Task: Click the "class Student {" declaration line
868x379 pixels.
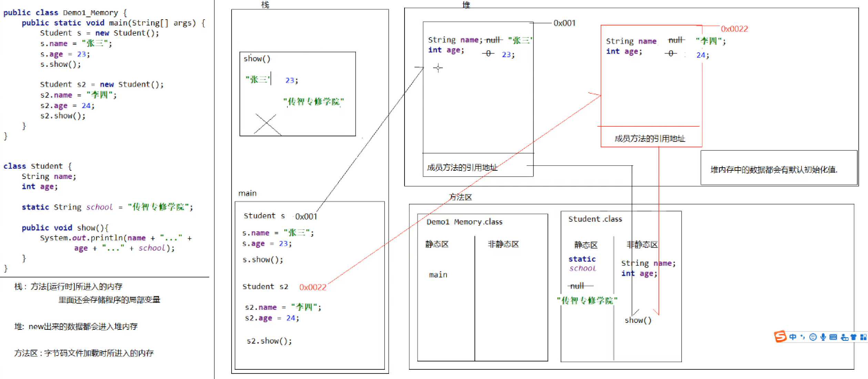Action: 38,166
